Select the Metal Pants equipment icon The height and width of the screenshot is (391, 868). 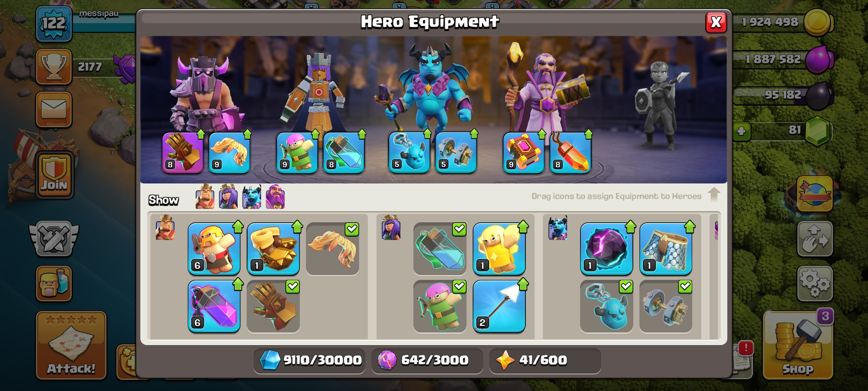(666, 249)
